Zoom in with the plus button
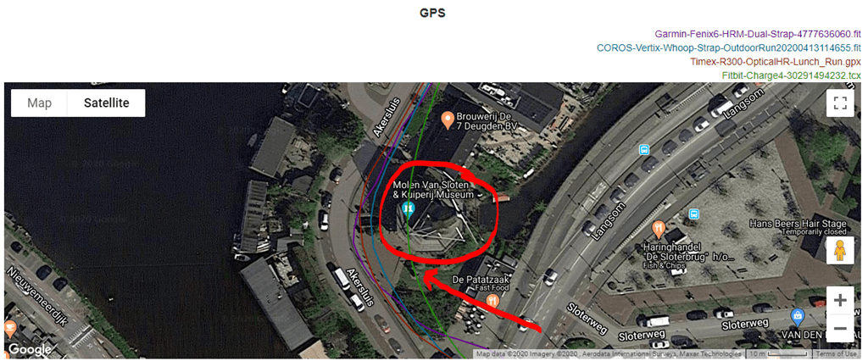The height and width of the screenshot is (361, 868). (x=840, y=301)
